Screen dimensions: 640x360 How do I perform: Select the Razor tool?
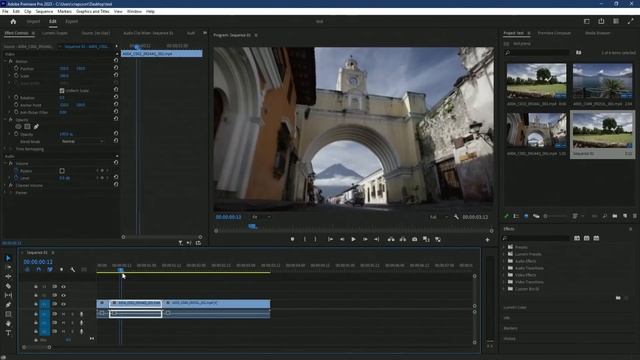pos(8,286)
